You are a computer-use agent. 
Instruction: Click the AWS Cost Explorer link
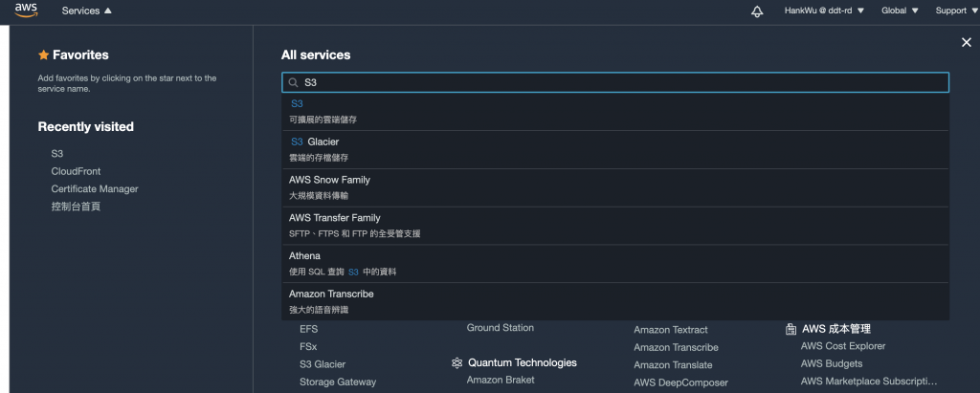tap(842, 346)
